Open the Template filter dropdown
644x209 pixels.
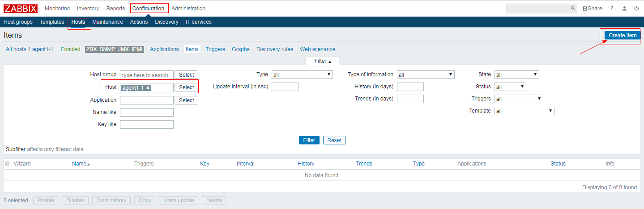pos(525,111)
